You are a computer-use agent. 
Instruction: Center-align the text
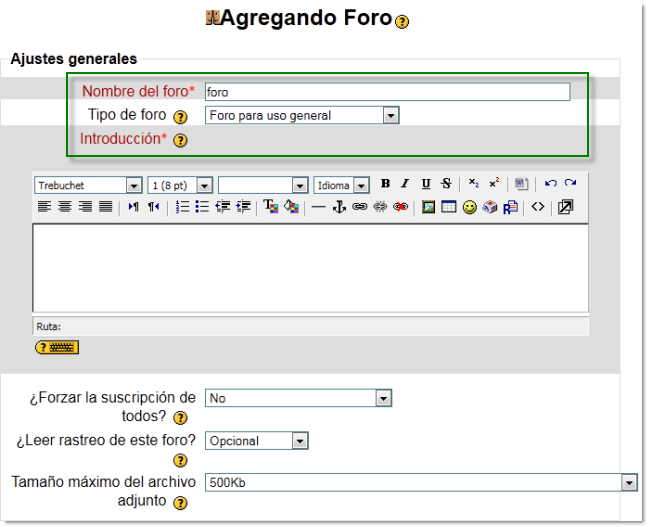[x=64, y=207]
